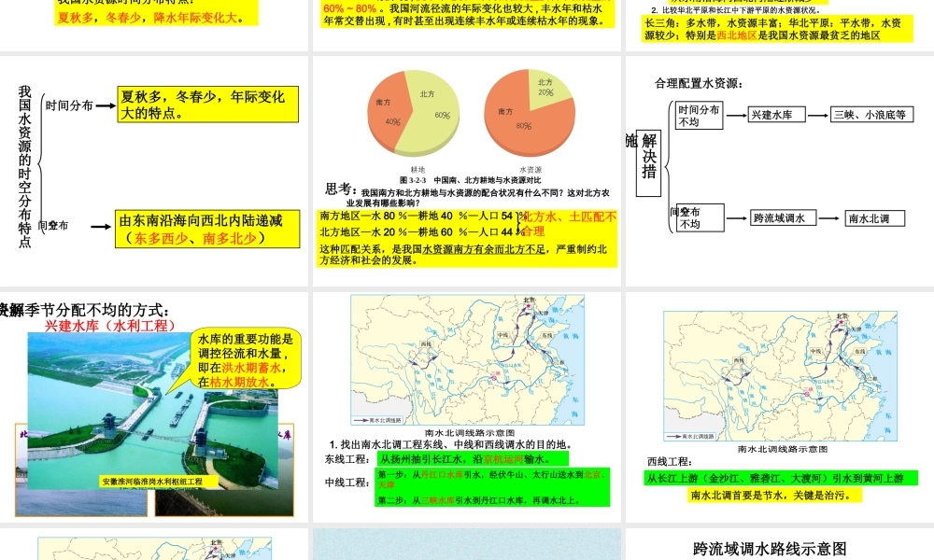Click the yellow text '南水北调首要是节水，关键是治污'
934x560 pixels.
pyautogui.click(x=775, y=495)
